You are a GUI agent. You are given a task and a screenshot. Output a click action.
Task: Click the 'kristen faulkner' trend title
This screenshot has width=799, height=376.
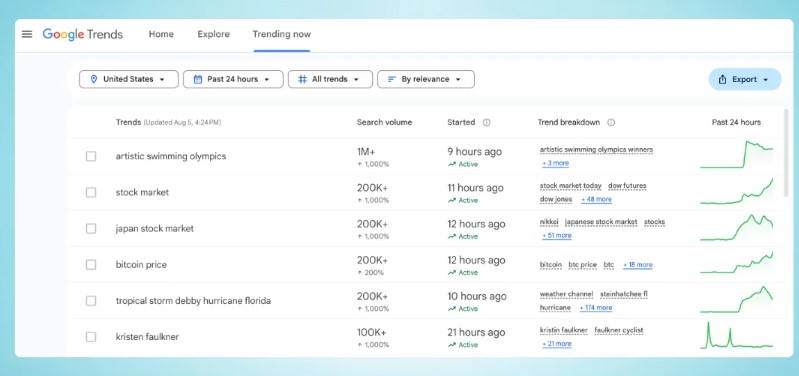pyautogui.click(x=147, y=337)
